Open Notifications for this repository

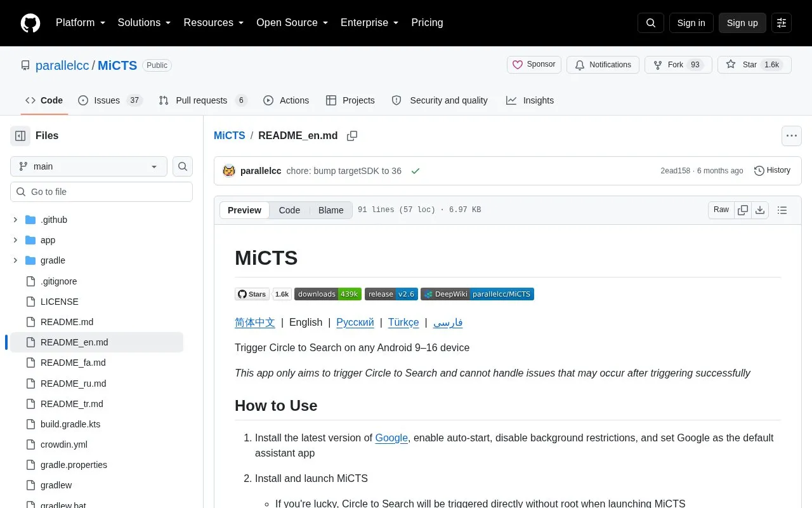[603, 65]
